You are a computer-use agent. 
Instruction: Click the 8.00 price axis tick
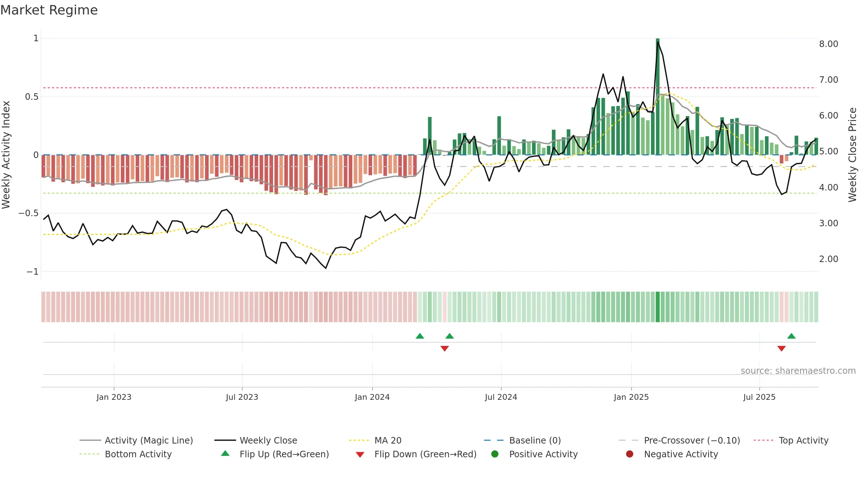point(829,44)
